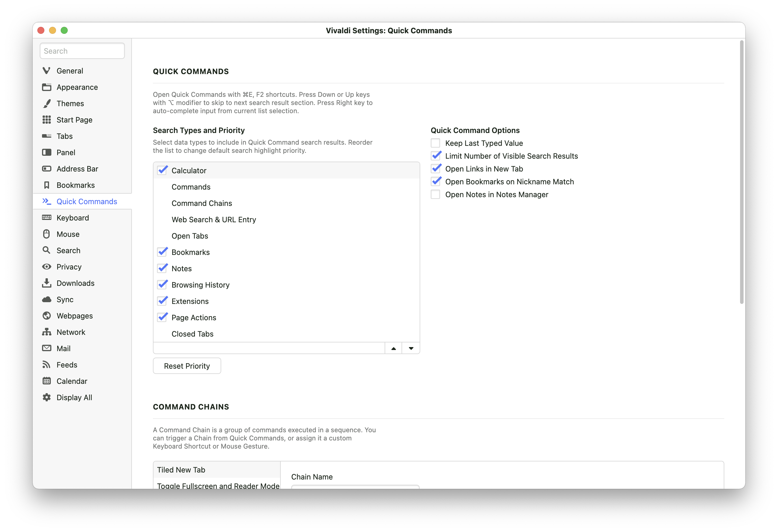Select Display All in sidebar
This screenshot has width=778, height=532.
[82, 398]
